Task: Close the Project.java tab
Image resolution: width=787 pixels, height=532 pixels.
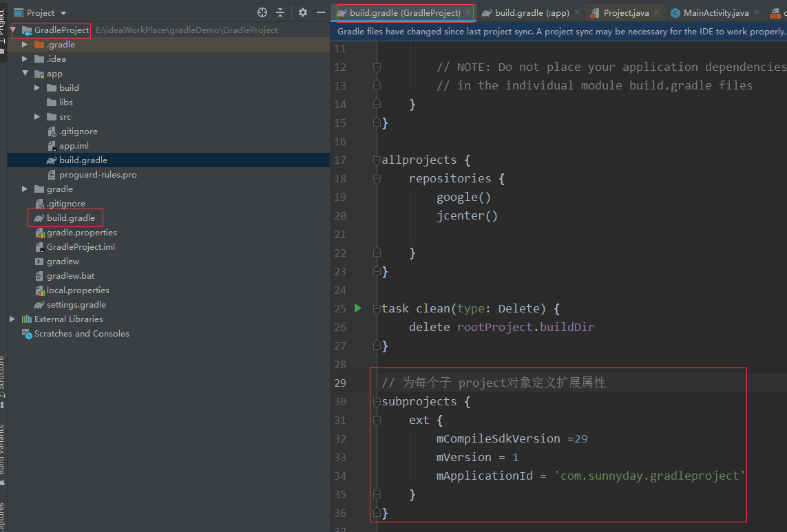Action: 656,12
